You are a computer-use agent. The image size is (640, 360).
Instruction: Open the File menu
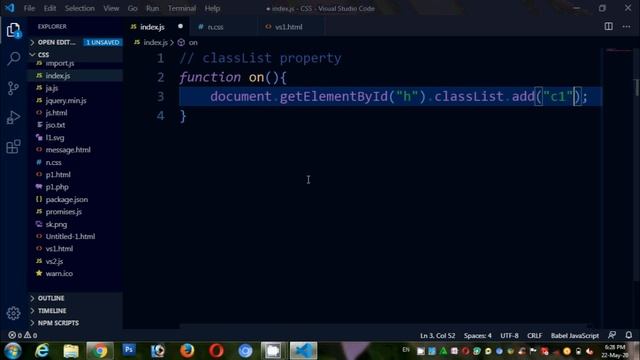click(29, 8)
